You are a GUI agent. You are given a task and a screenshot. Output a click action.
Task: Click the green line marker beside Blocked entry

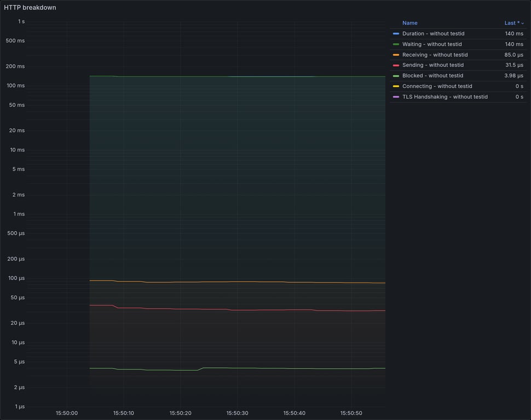coord(395,75)
